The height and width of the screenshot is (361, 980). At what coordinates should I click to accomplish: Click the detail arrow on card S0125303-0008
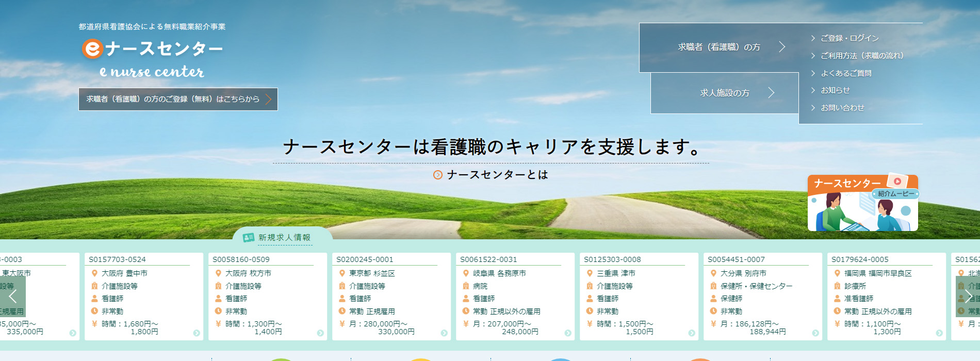click(692, 333)
